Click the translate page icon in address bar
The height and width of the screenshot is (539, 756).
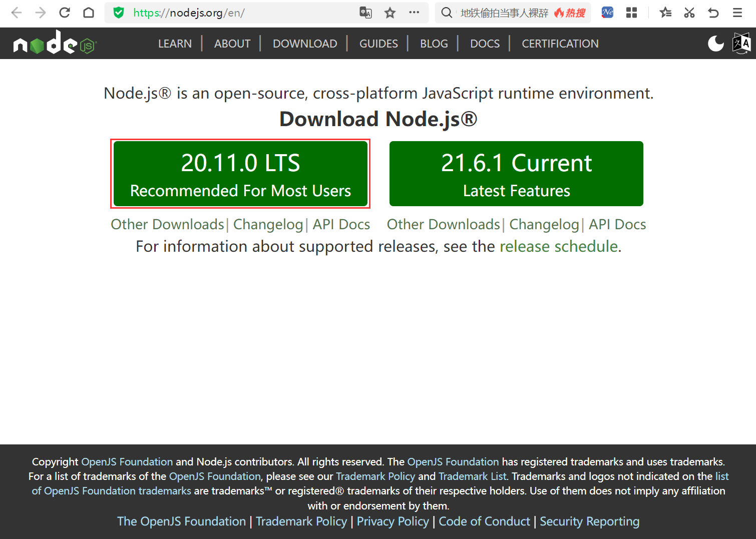tap(366, 13)
